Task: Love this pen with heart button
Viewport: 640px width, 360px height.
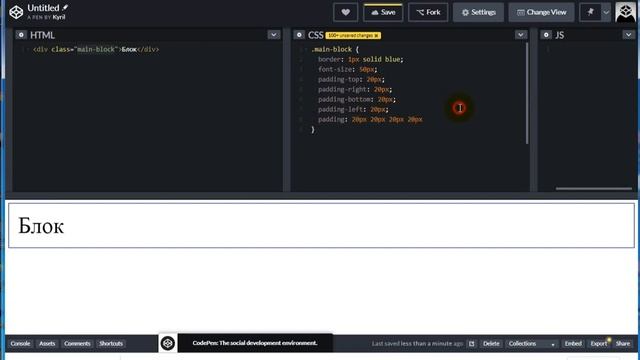Action: click(x=345, y=12)
